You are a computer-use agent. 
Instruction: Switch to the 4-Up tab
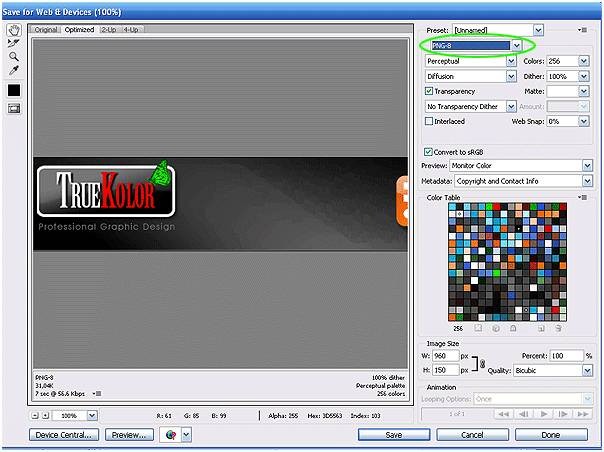[131, 30]
